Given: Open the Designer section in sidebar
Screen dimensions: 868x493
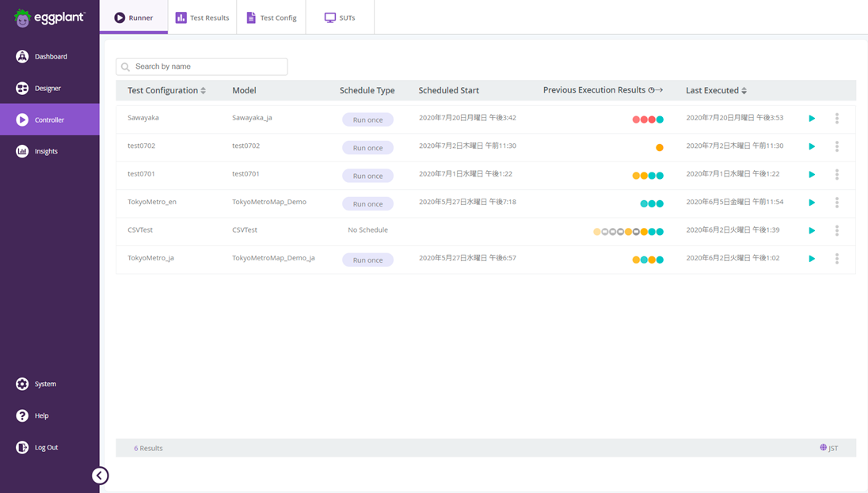Looking at the screenshot, I should pyautogui.click(x=48, y=88).
